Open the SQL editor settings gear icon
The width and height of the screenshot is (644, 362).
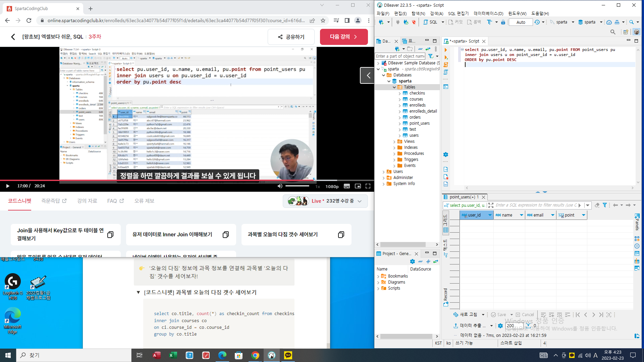coord(446,155)
